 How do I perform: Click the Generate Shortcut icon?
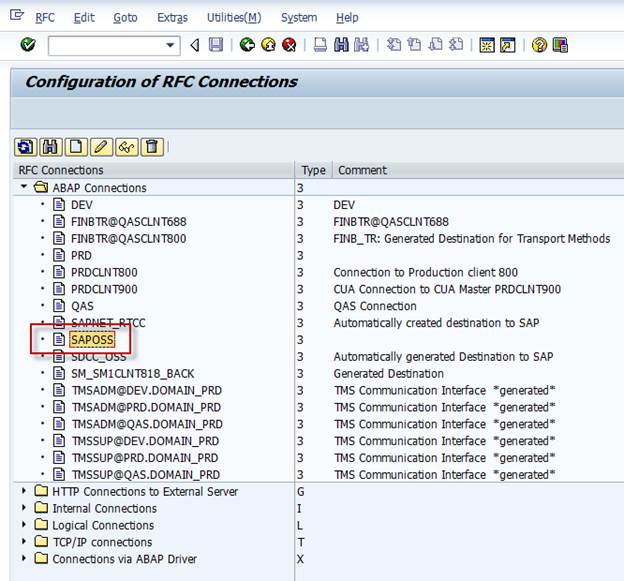coord(508,45)
